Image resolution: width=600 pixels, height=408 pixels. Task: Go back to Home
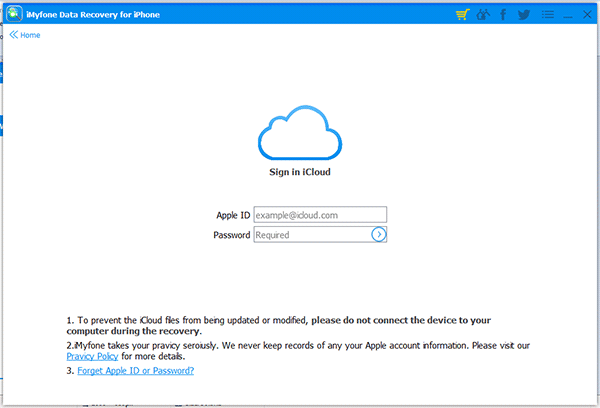coord(25,35)
